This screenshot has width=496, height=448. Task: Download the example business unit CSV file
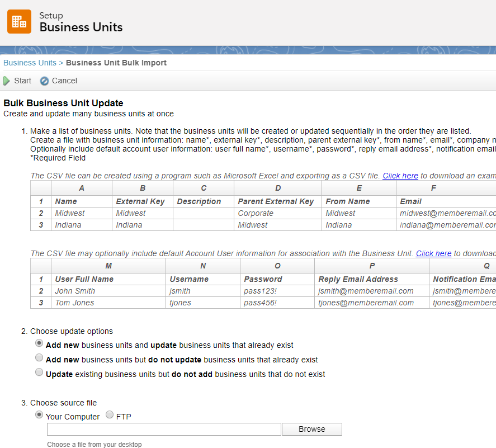(400, 176)
